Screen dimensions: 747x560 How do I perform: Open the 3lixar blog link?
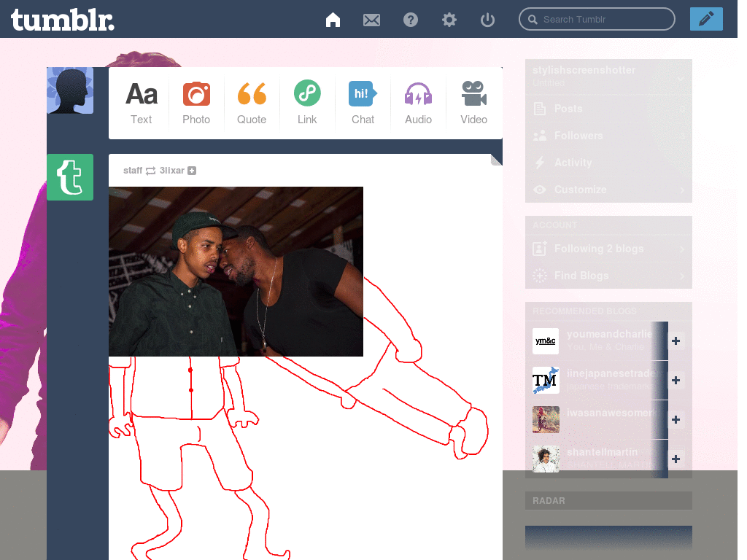(172, 171)
